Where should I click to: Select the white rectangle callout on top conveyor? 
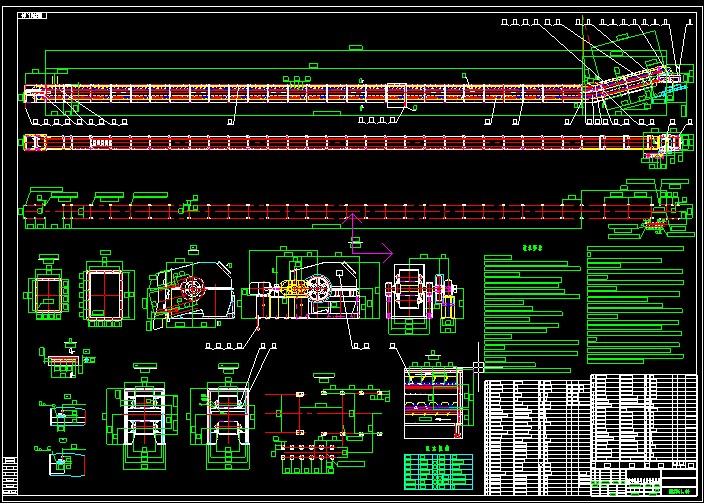click(x=396, y=93)
